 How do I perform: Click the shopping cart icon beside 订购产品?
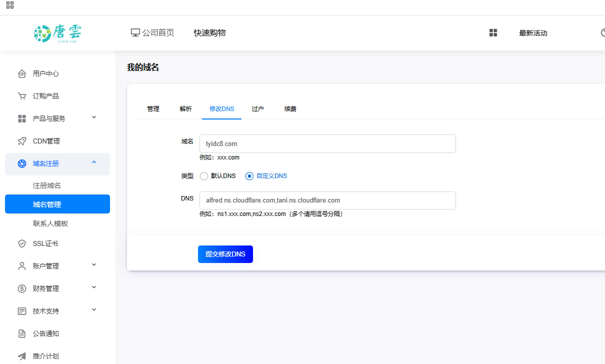(x=22, y=96)
